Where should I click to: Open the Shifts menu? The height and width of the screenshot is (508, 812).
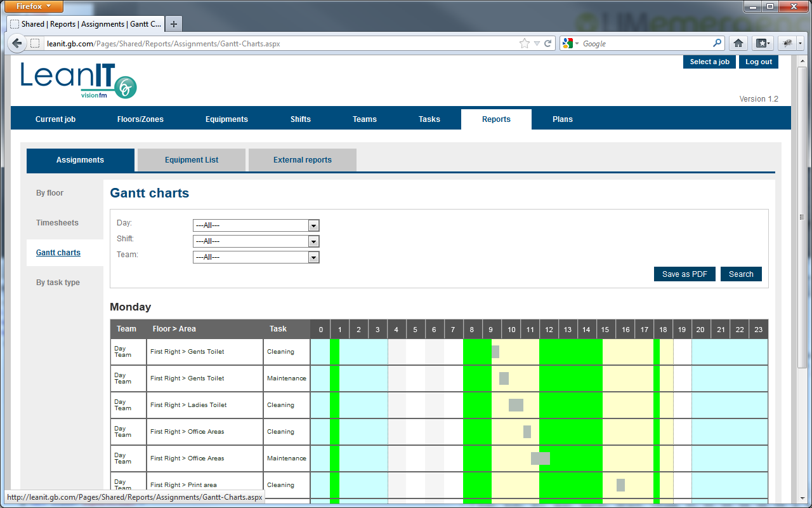coord(301,119)
